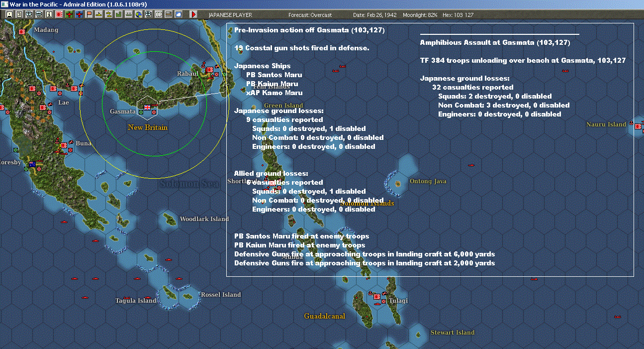Click the 'Pre-Invasion action off Gasmata' heading
This screenshot has width=644, height=349.
pos(309,30)
